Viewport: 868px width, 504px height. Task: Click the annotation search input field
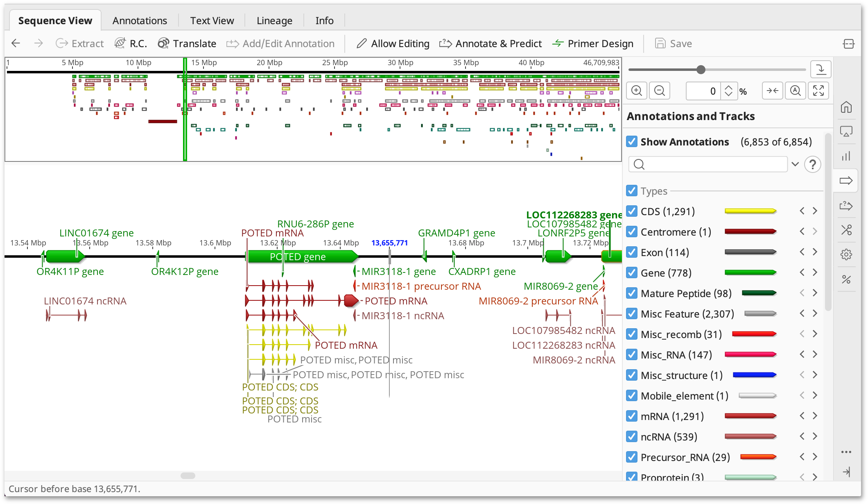pos(708,164)
